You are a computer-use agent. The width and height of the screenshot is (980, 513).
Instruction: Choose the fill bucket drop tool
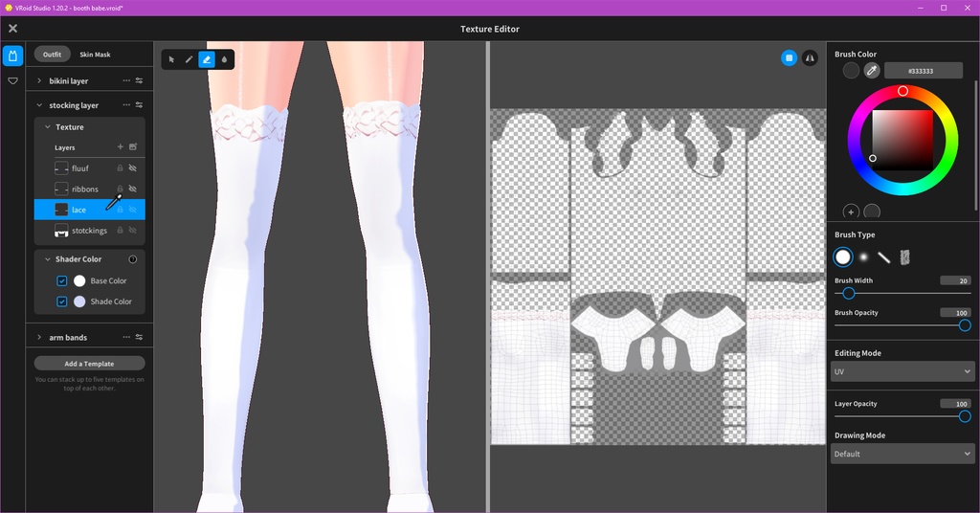(224, 59)
